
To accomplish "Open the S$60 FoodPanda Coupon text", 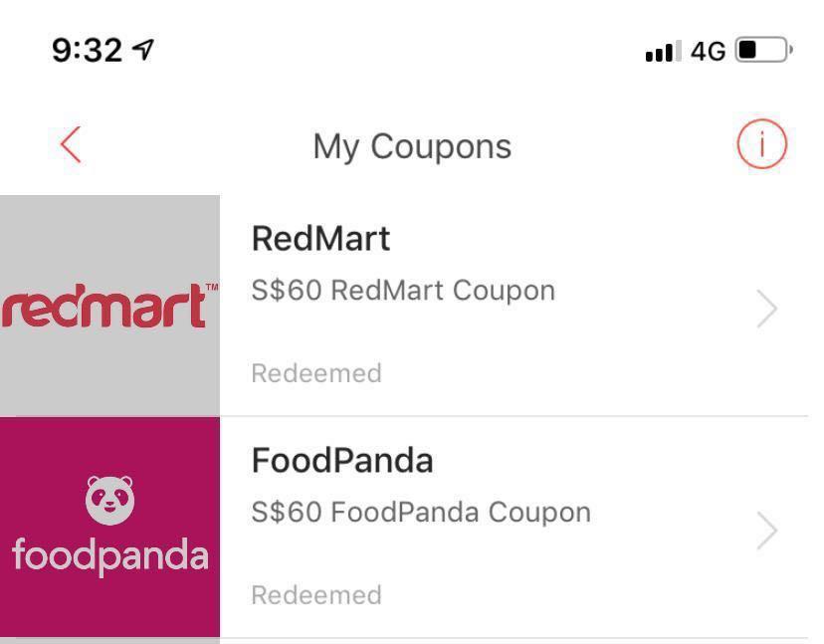I will (421, 512).
